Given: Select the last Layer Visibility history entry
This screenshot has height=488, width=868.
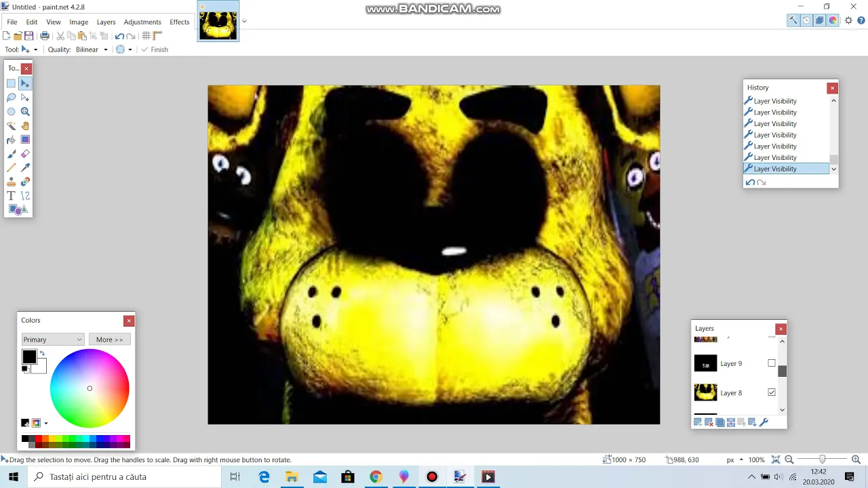Looking at the screenshot, I should (787, 169).
